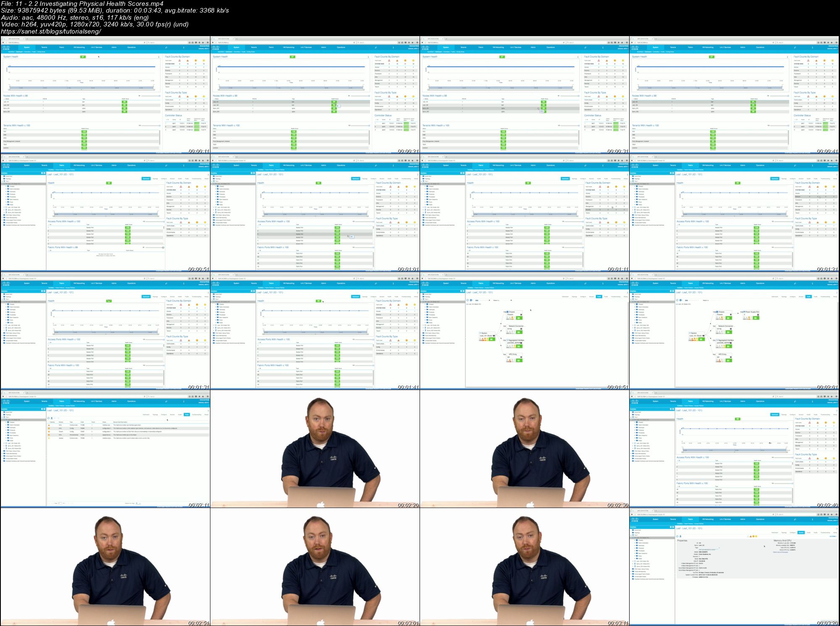Viewport: 840px width, 626px height.
Task: Click the Chassis node box in the 00:01:51 frame
Action: click(514, 315)
